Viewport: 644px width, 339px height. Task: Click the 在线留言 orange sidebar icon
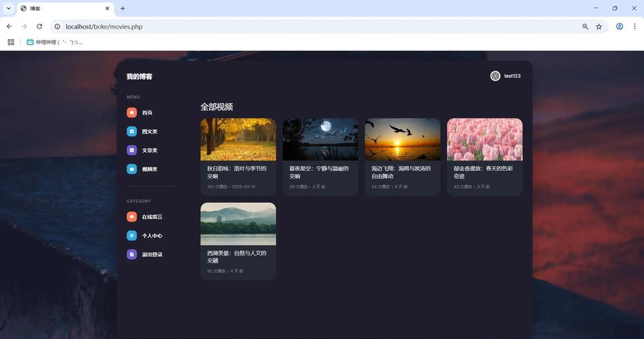131,216
